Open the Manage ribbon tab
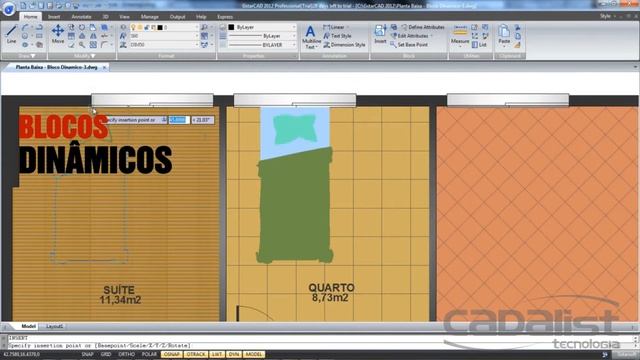Screen dimensions: 640x360 [149, 17]
